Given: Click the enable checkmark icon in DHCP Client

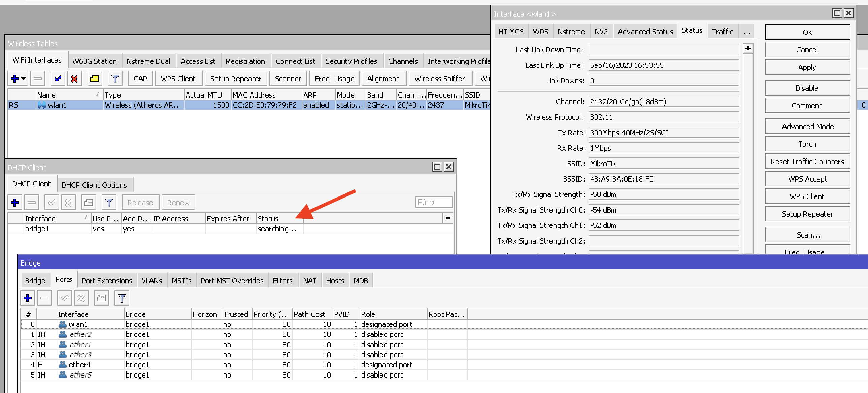Looking at the screenshot, I should [52, 203].
